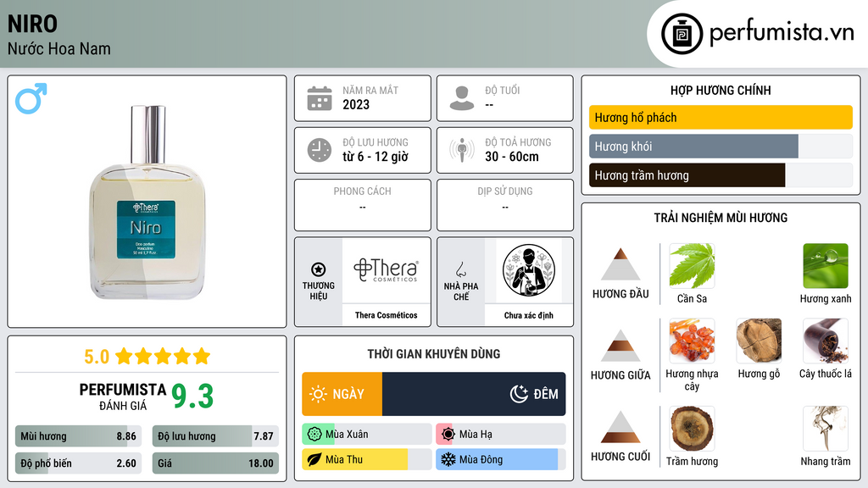Click the spring flower icon for Mùa Xuân
The image size is (868, 488).
tap(314, 435)
